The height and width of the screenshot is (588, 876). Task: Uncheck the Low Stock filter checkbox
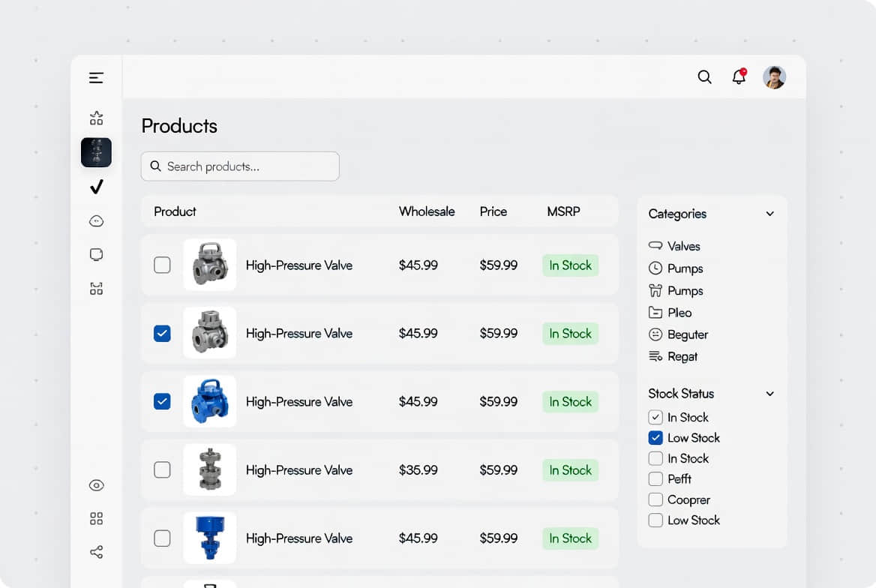[655, 438]
